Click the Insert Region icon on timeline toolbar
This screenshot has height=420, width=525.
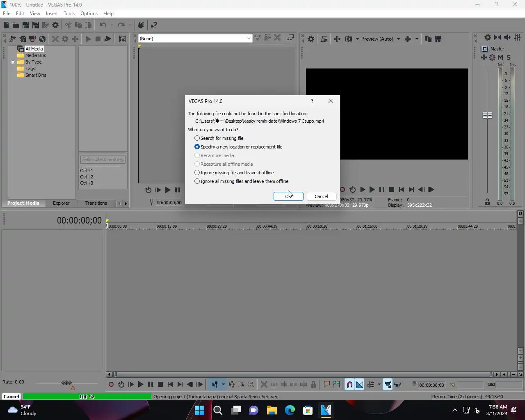[336, 385]
